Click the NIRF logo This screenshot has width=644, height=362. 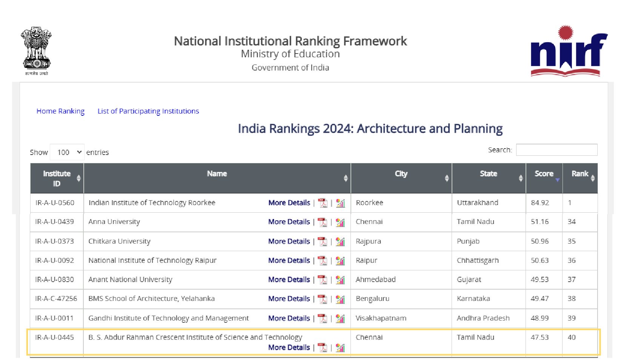569,52
